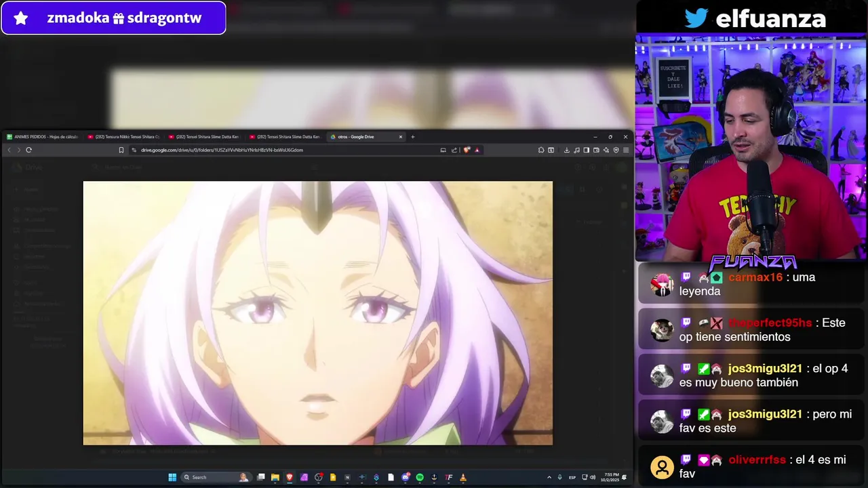Open the Brave Rewards triangle icon
The height and width of the screenshot is (488, 868).
pyautogui.click(x=477, y=150)
